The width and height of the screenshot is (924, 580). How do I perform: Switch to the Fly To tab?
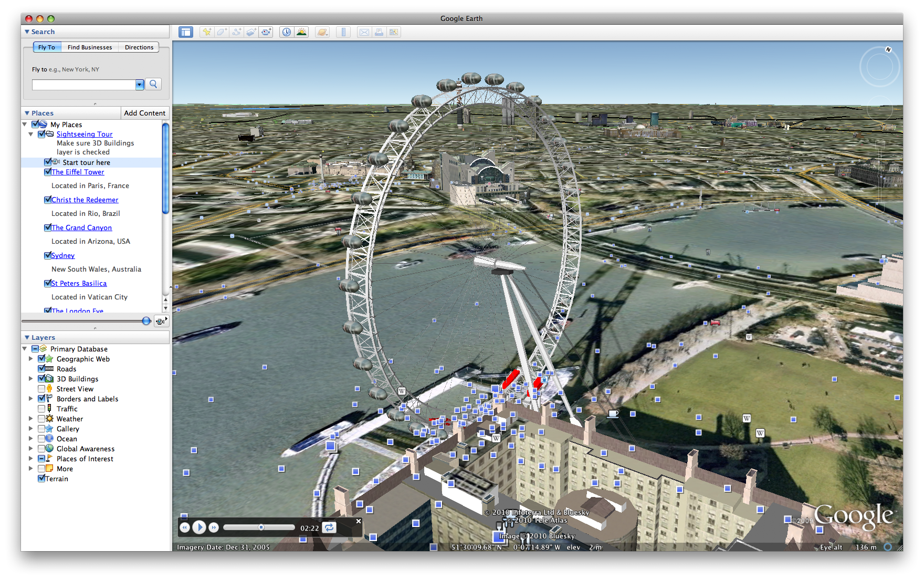click(x=47, y=47)
